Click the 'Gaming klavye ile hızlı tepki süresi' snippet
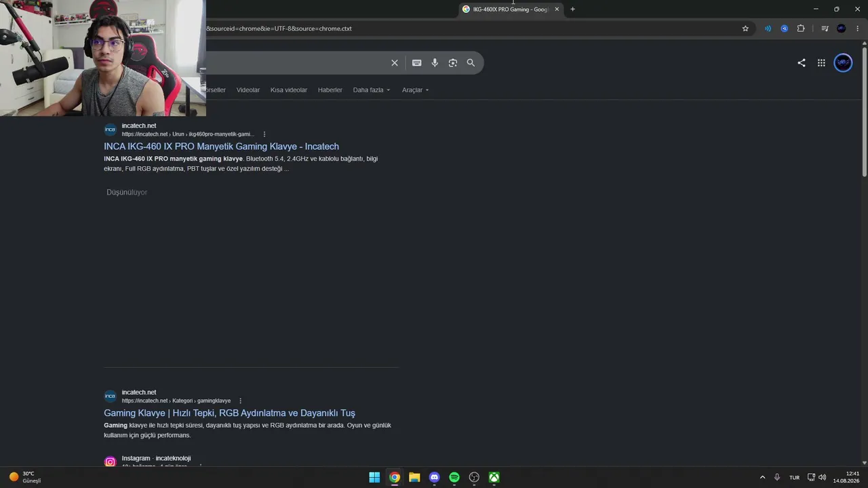868x488 pixels. (248, 430)
